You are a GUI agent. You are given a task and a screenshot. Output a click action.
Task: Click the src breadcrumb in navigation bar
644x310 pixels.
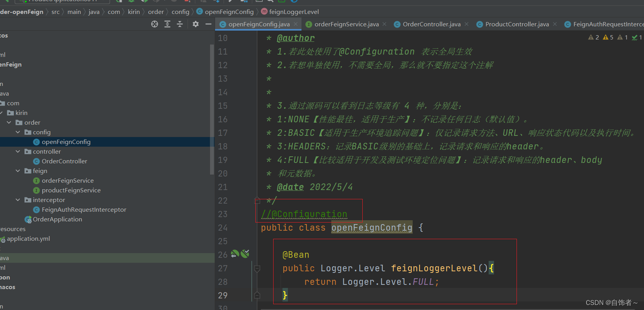pyautogui.click(x=55, y=12)
